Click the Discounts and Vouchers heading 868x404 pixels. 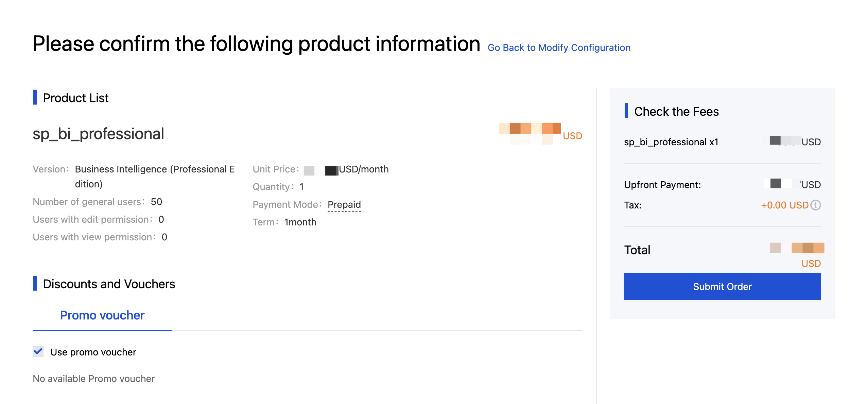point(109,284)
